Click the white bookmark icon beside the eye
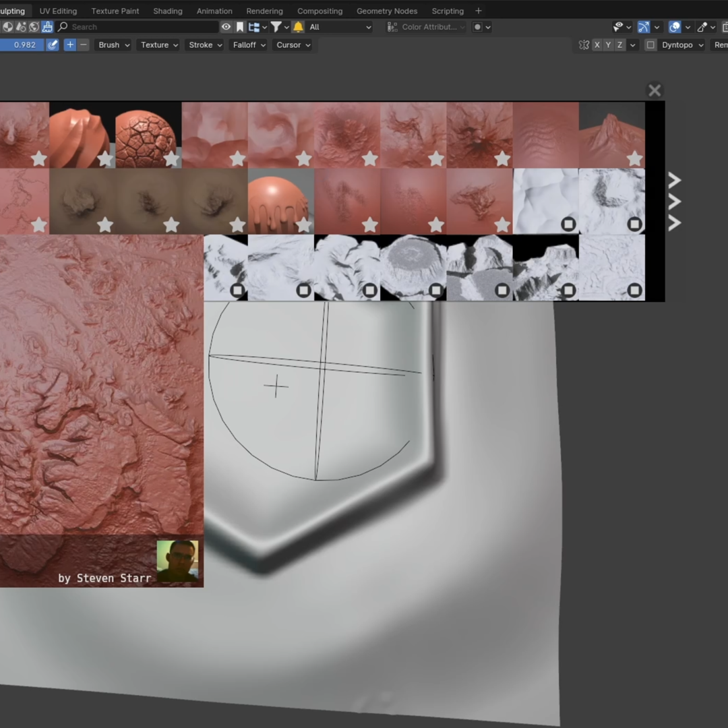728x728 pixels. 240,26
